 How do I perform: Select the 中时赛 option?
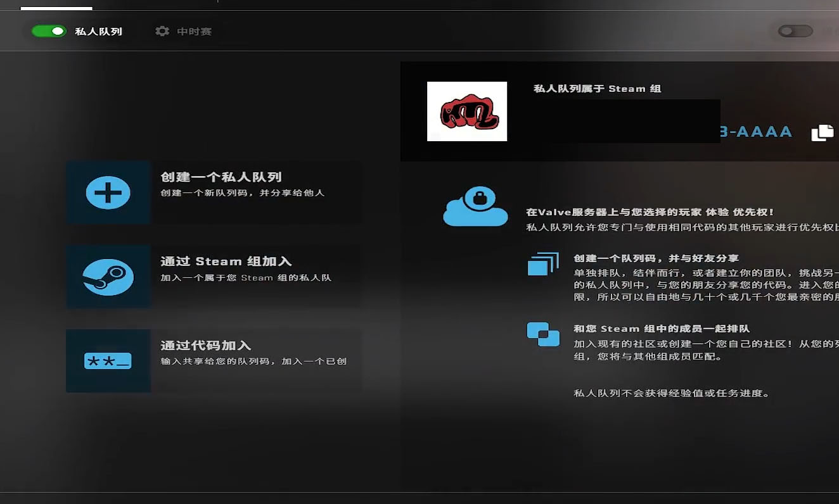(x=194, y=31)
